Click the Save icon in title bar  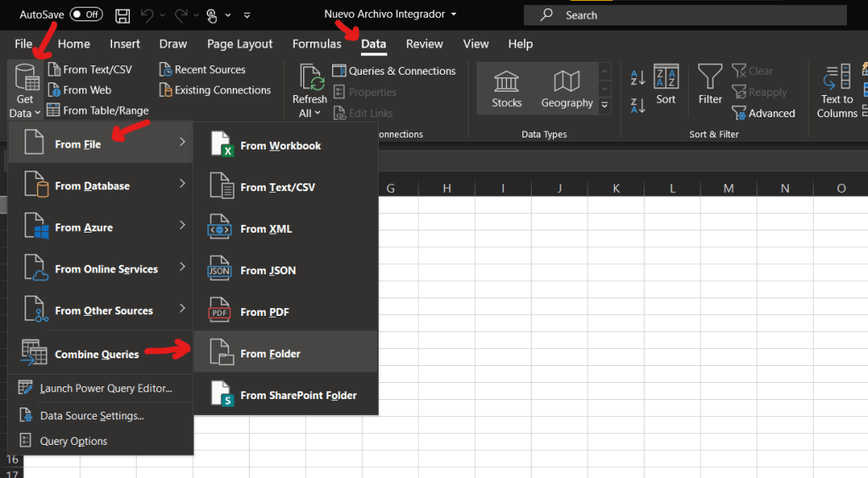122,15
